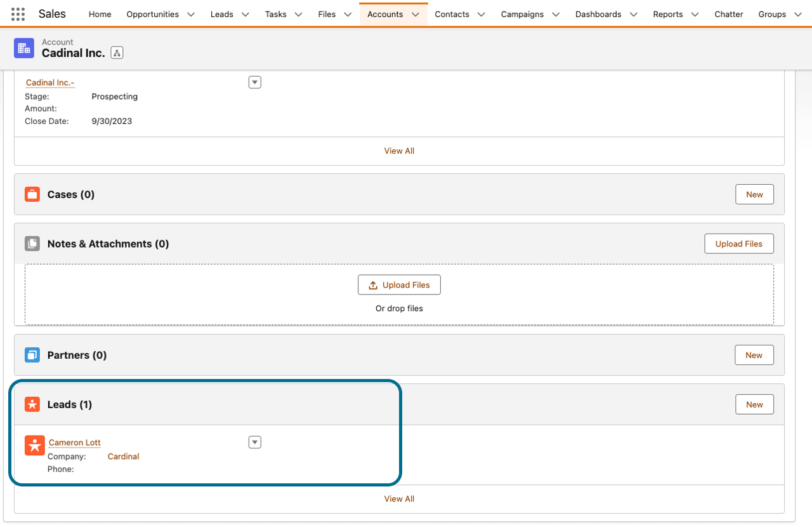Open the action menu for Cadinal Inc.- opportunity
This screenshot has width=812, height=527.
pos(255,83)
